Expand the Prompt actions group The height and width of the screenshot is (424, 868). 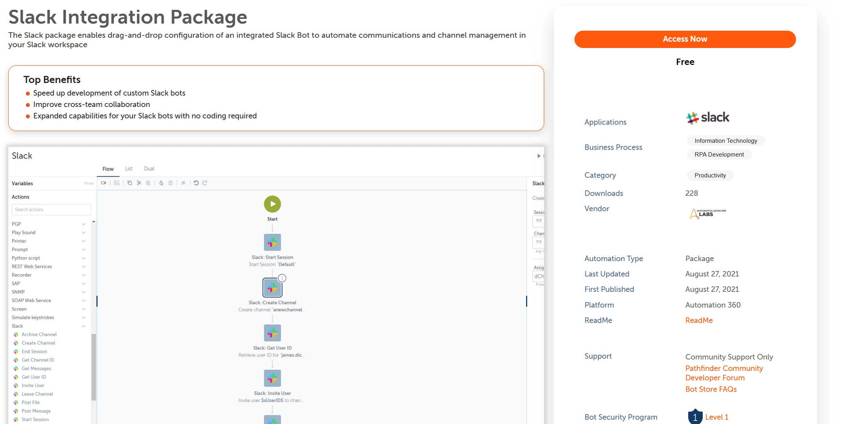[x=83, y=250]
